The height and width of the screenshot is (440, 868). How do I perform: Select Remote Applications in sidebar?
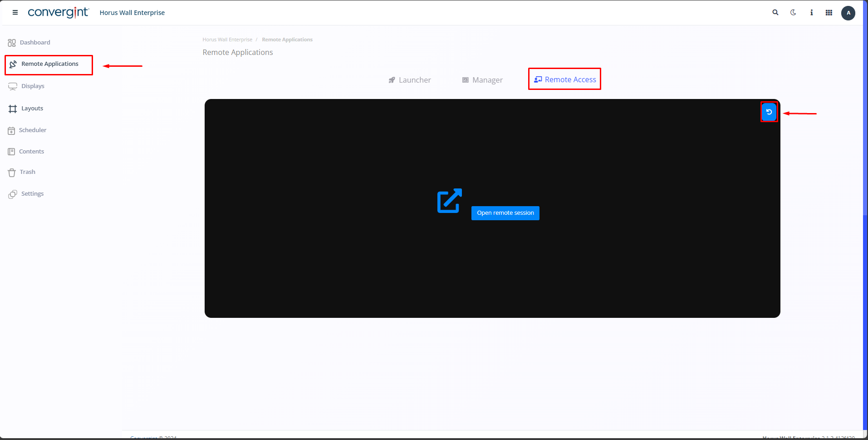click(x=49, y=64)
